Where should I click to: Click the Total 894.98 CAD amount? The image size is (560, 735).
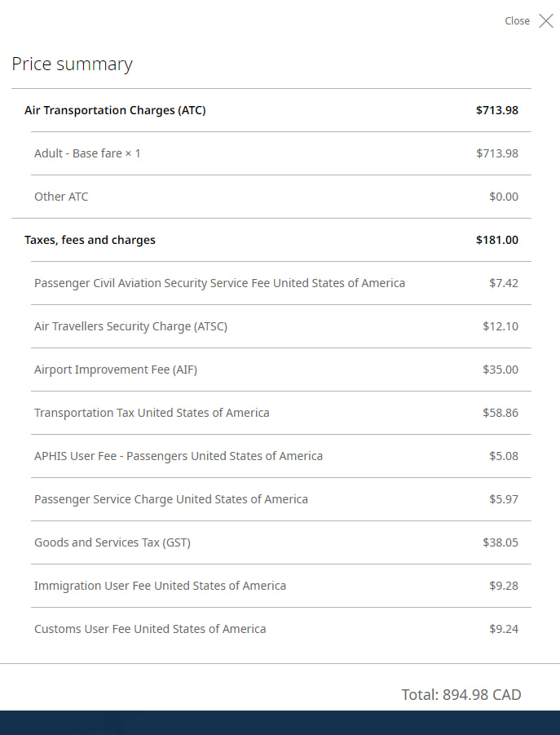[461, 694]
